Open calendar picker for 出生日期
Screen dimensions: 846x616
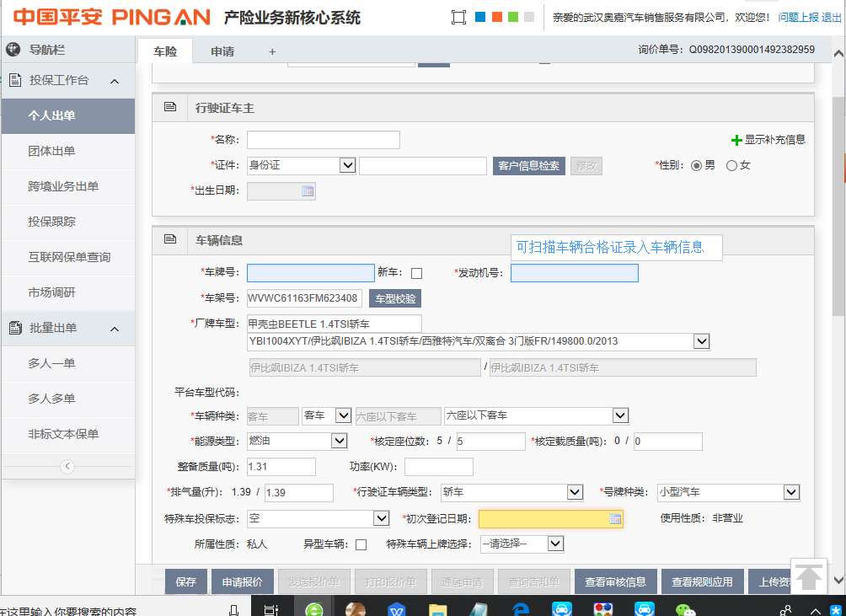pos(308,191)
